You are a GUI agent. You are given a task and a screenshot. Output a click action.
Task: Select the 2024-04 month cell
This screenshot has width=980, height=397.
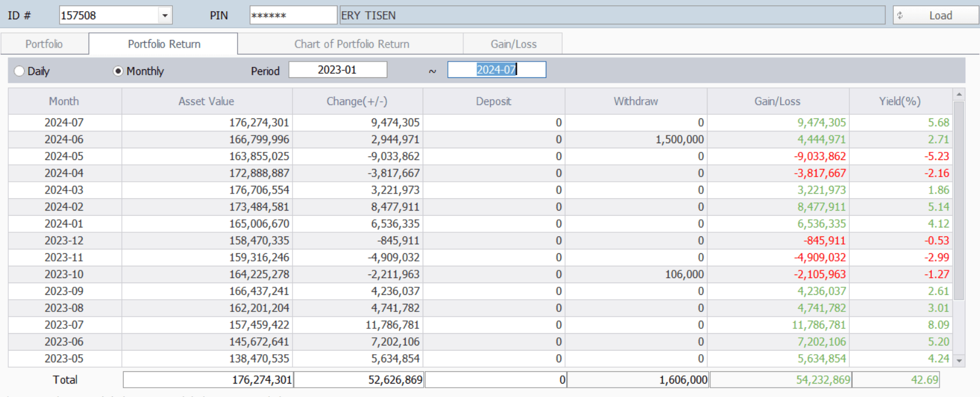(x=64, y=174)
